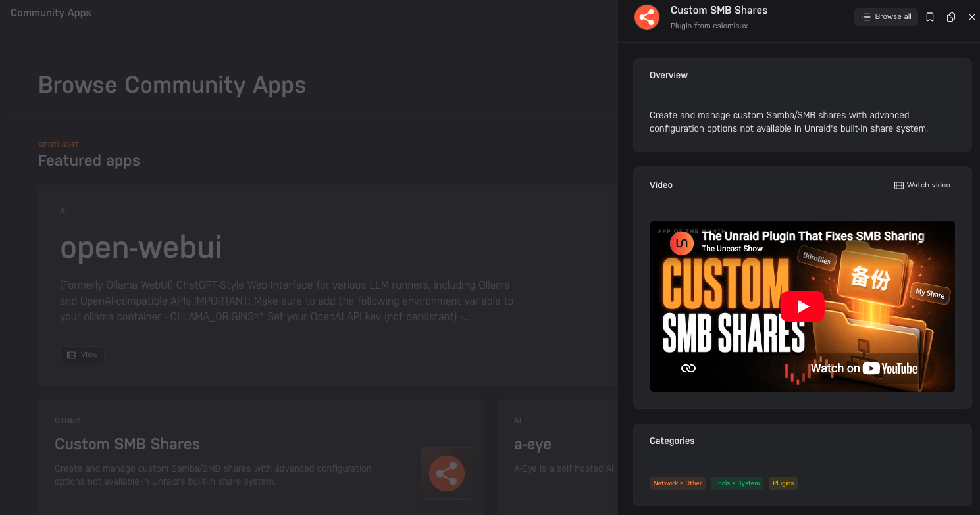
Task: Bookmark the Custom SMB Shares plugin
Action: point(930,17)
